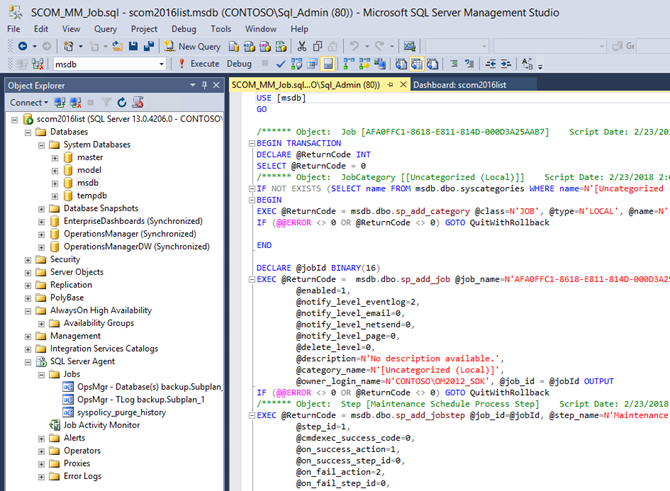Open the msdb database dropdown
The image size is (670, 491).
pos(160,64)
